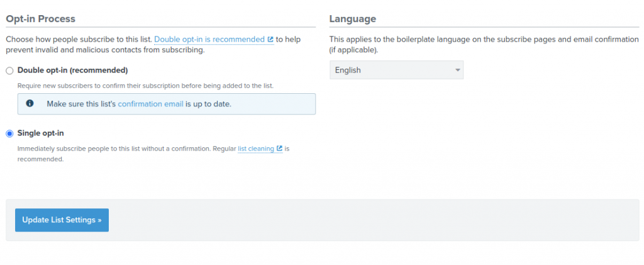Click external-link icon after "Double opt-in is recommended"
The width and height of the screenshot is (644, 265).
[270, 40]
